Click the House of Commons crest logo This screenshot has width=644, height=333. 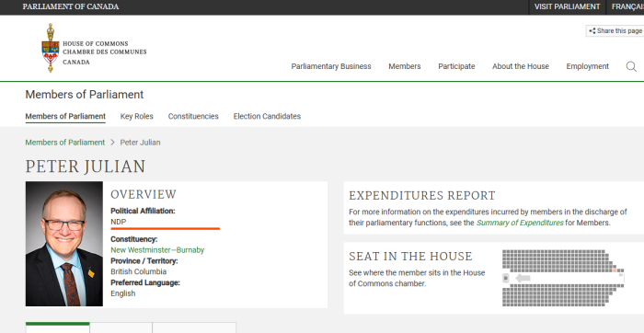pyautogui.click(x=50, y=48)
